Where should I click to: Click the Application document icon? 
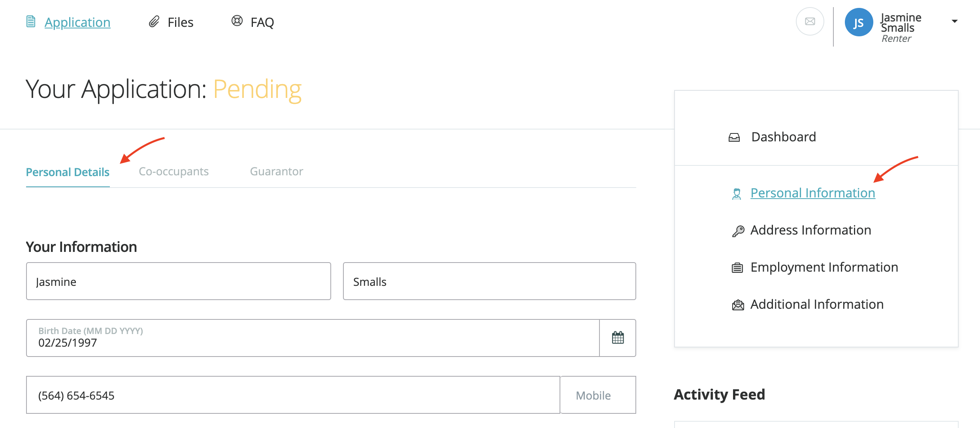[31, 22]
